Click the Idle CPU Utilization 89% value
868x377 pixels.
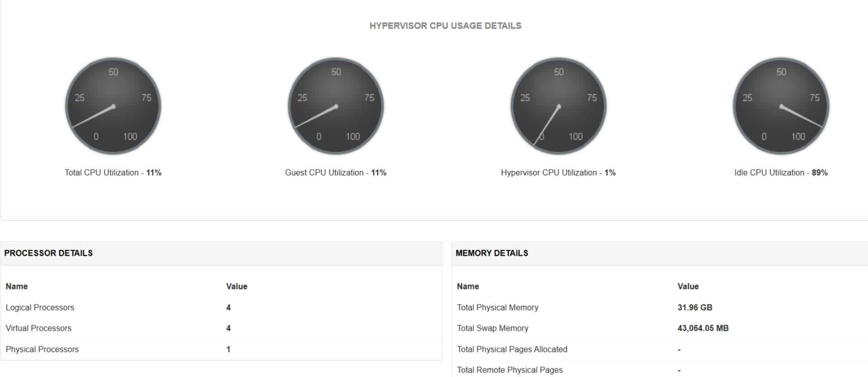[x=820, y=172]
